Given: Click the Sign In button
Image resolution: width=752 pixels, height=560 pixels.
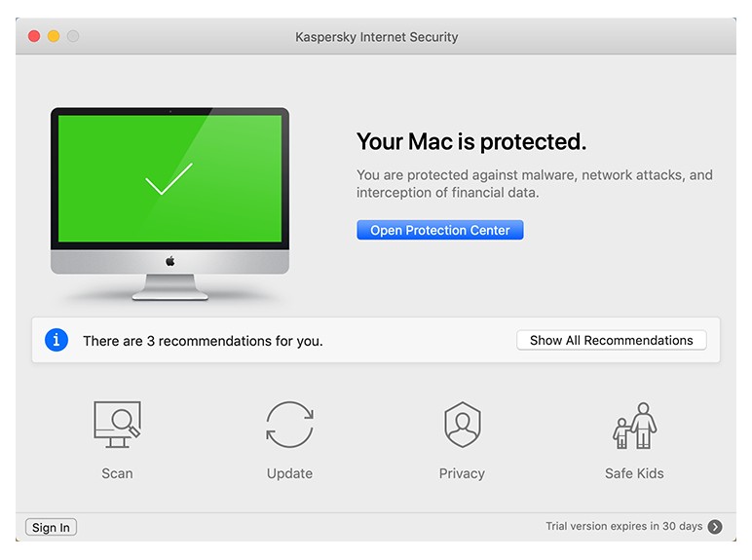Looking at the screenshot, I should [x=51, y=528].
